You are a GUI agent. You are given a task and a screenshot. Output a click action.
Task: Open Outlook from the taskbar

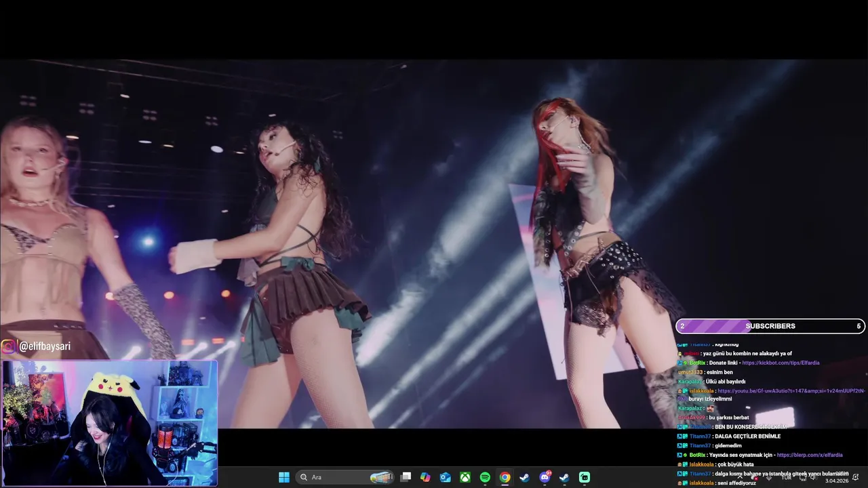[446, 477]
